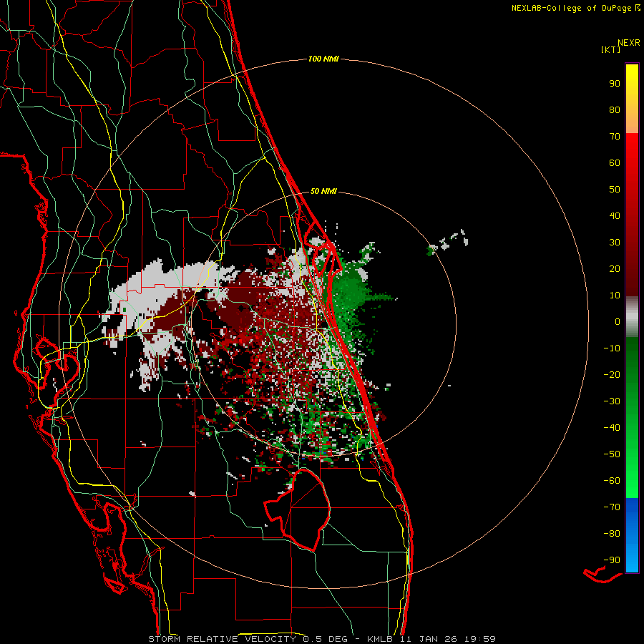The width and height of the screenshot is (644, 644).
Task: Click the 10 value on the velocity scale
Action: coord(615,296)
